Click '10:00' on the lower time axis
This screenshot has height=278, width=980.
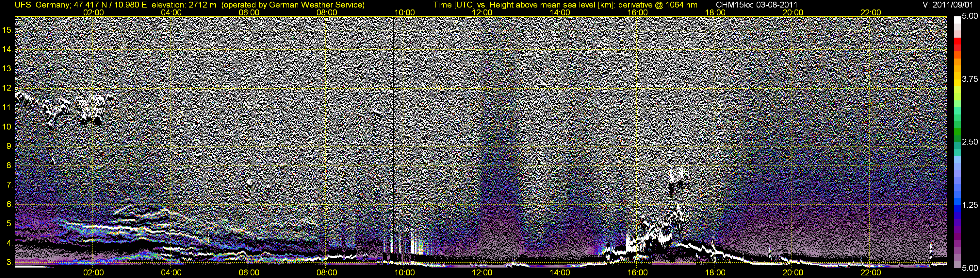404,273
